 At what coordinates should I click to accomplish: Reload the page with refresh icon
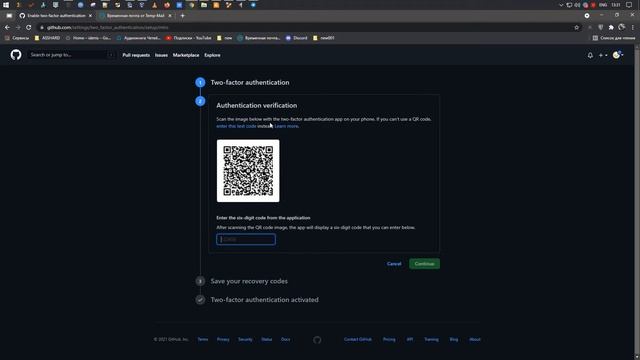tap(29, 27)
